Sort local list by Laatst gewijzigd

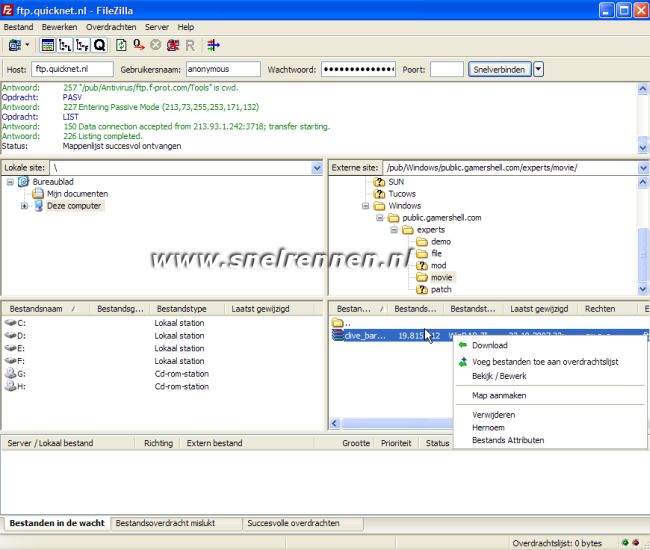tap(269, 309)
